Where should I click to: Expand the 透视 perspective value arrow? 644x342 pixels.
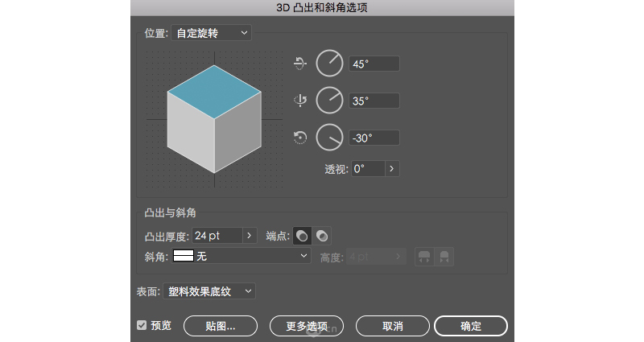click(x=392, y=169)
